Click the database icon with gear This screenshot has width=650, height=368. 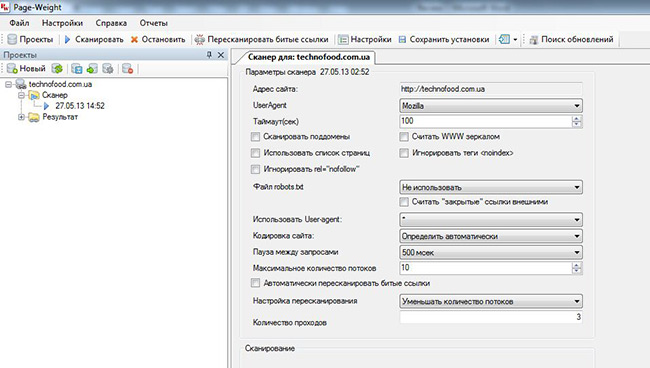tap(108, 68)
